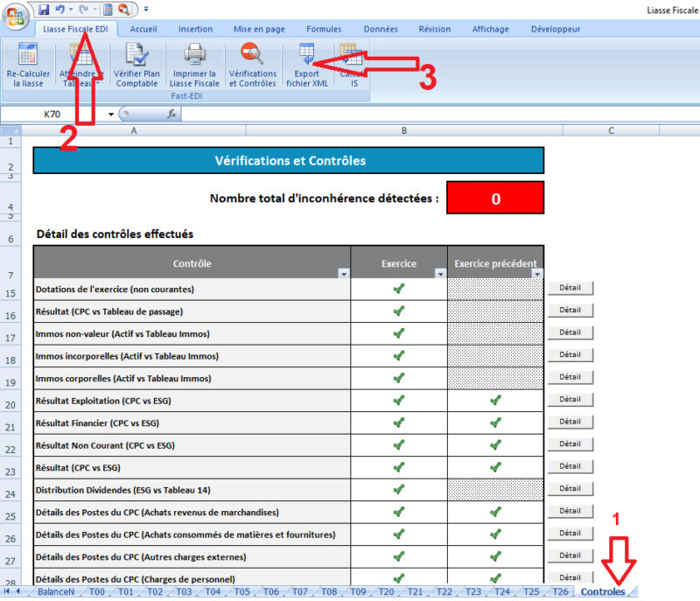Click the red inconsistency count cell
This screenshot has width=700, height=601.
495,198
